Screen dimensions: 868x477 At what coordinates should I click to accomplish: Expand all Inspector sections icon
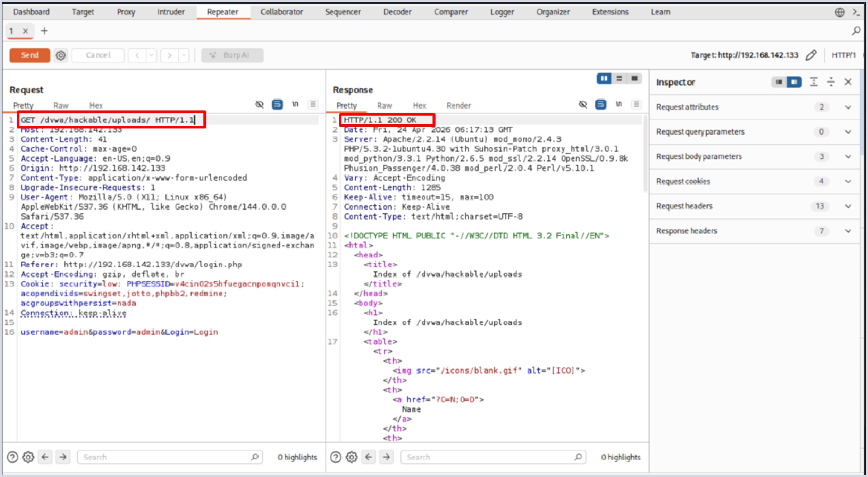coord(814,82)
